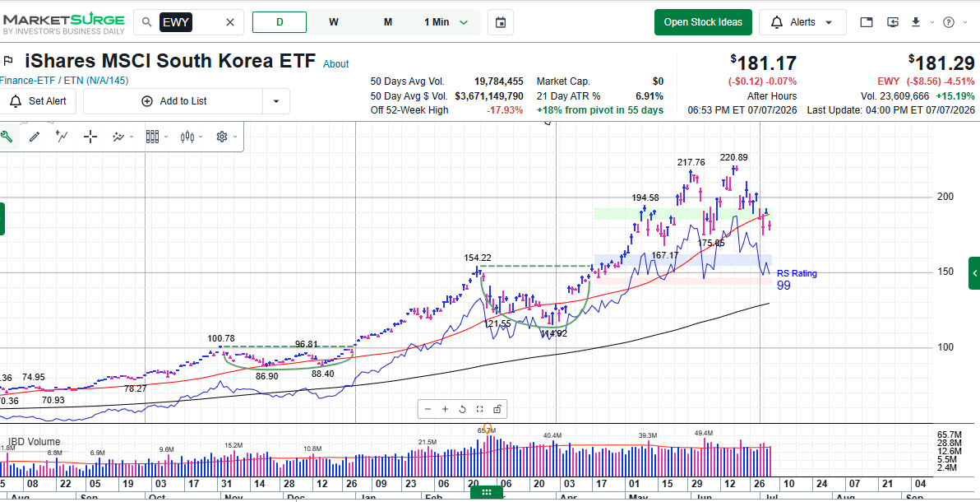Select the add trendline tool
The width and height of the screenshot is (980, 502).
pyautogui.click(x=62, y=137)
